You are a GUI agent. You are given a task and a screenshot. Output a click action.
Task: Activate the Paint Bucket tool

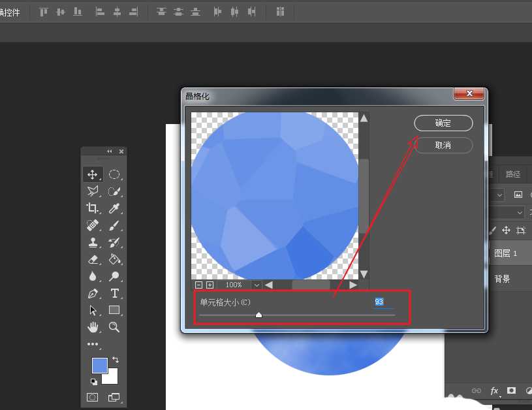[x=114, y=259]
